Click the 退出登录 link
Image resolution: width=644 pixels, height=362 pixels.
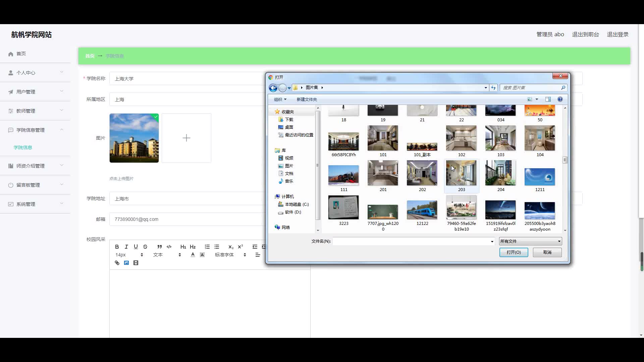618,35
